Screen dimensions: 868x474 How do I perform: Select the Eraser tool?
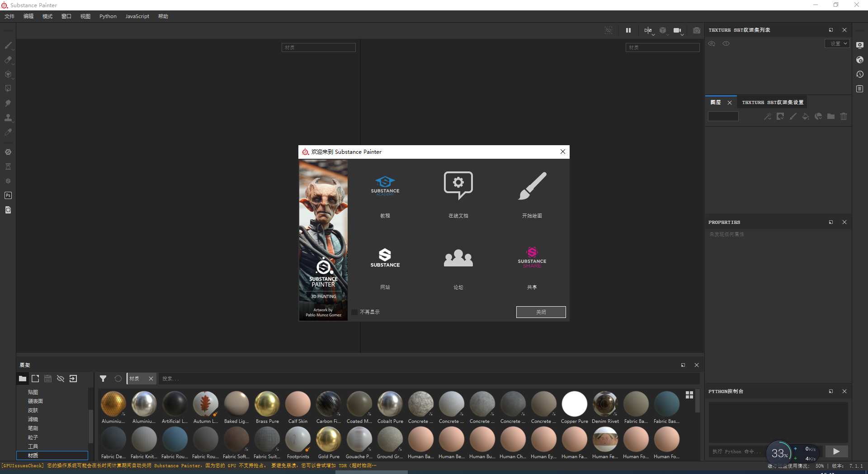click(8, 60)
